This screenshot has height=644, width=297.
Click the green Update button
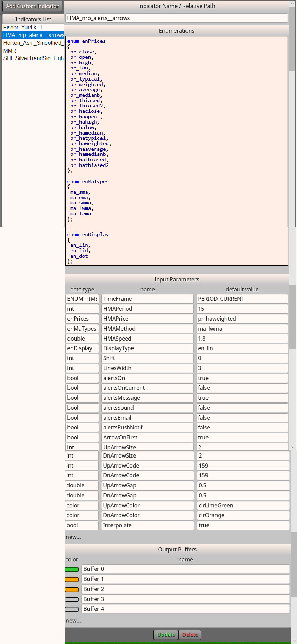coord(166,635)
